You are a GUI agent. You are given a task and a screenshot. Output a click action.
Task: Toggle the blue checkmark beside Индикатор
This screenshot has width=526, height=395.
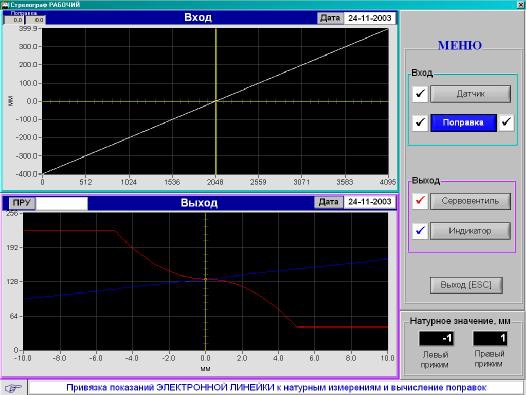click(x=420, y=231)
